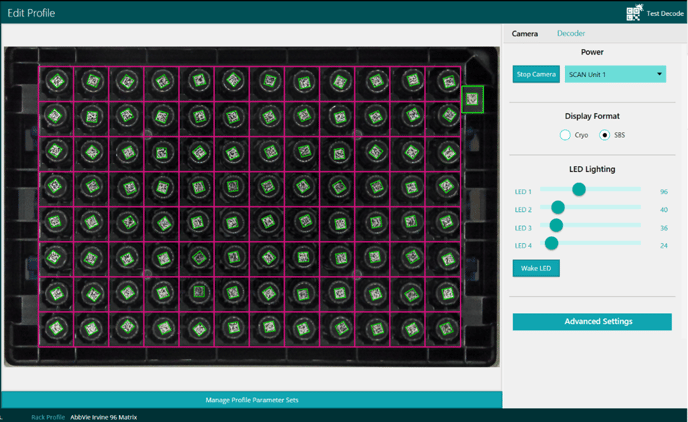688x422 pixels.
Task: Open the Decoder tab
Action: pyautogui.click(x=571, y=34)
